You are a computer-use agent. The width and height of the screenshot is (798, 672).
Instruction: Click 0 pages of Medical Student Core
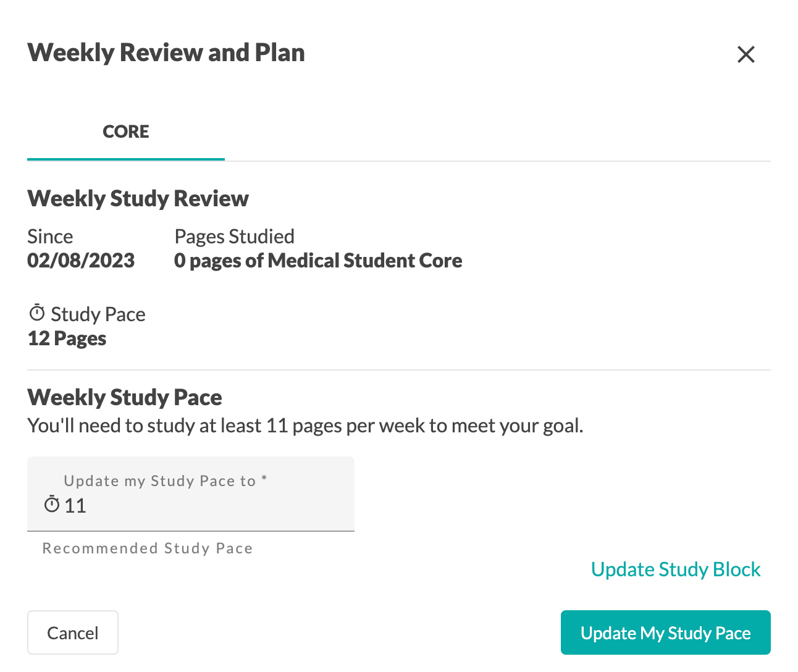[x=318, y=261]
